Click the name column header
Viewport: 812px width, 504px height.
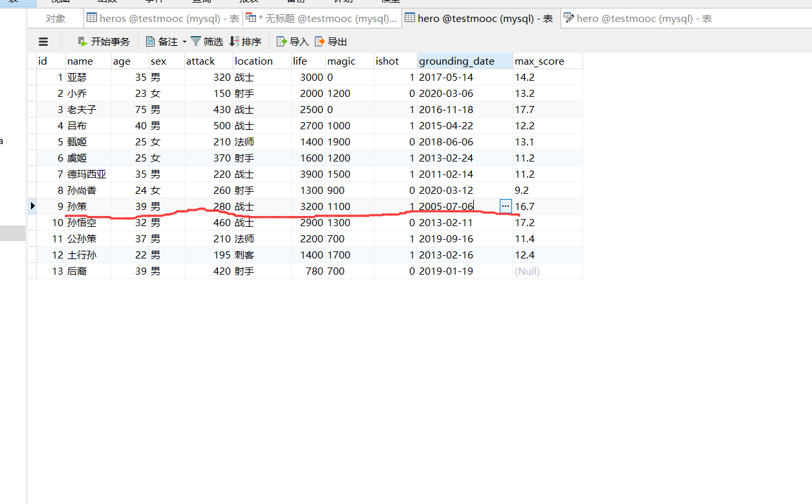coord(89,61)
